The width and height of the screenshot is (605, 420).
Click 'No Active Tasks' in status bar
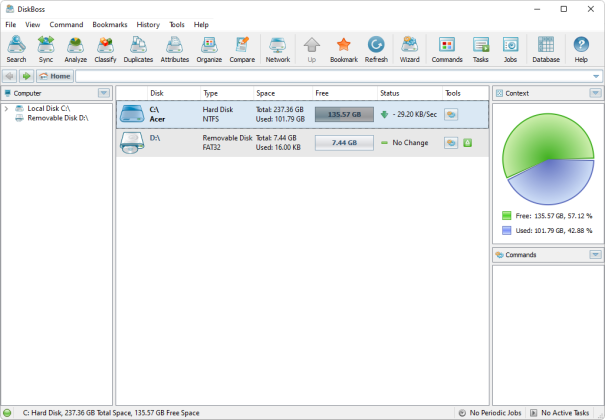point(565,413)
